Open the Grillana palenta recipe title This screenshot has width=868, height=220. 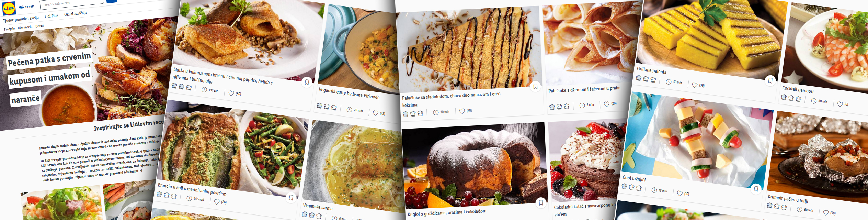tap(651, 70)
